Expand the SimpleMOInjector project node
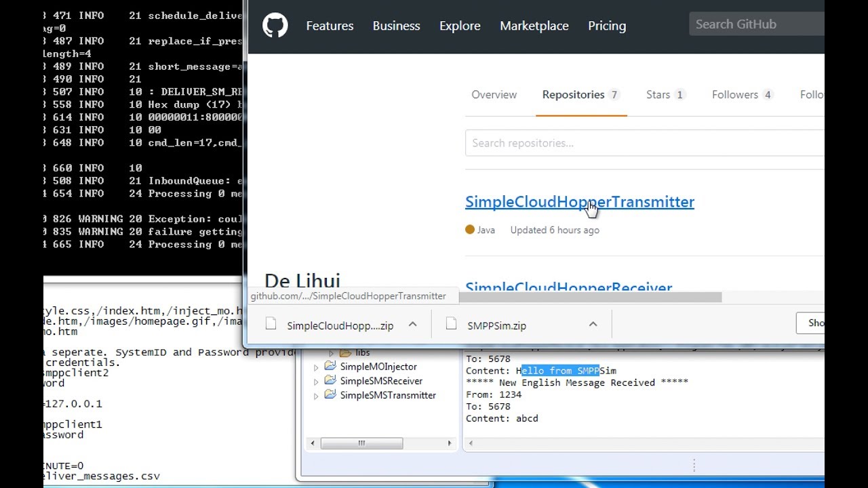 [x=316, y=367]
